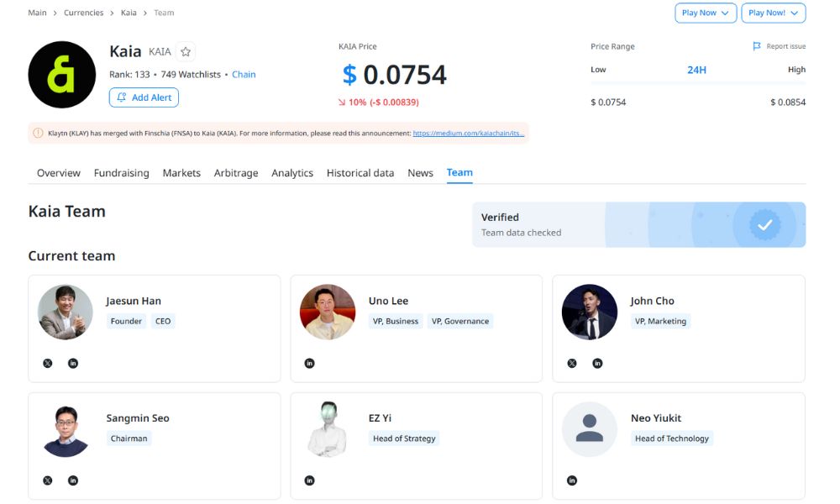
Task: Select the 24H price range period
Action: coord(696,70)
